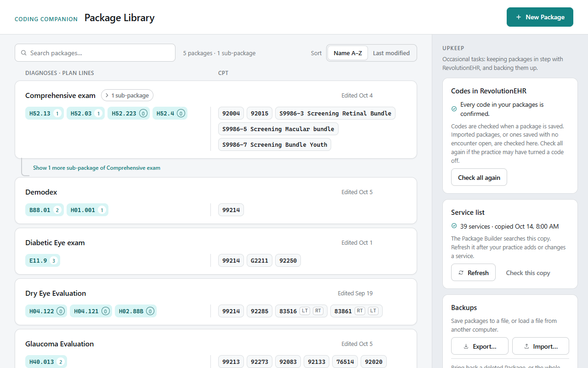Click the Import backup button
This screenshot has height=368, width=588.
541,346
